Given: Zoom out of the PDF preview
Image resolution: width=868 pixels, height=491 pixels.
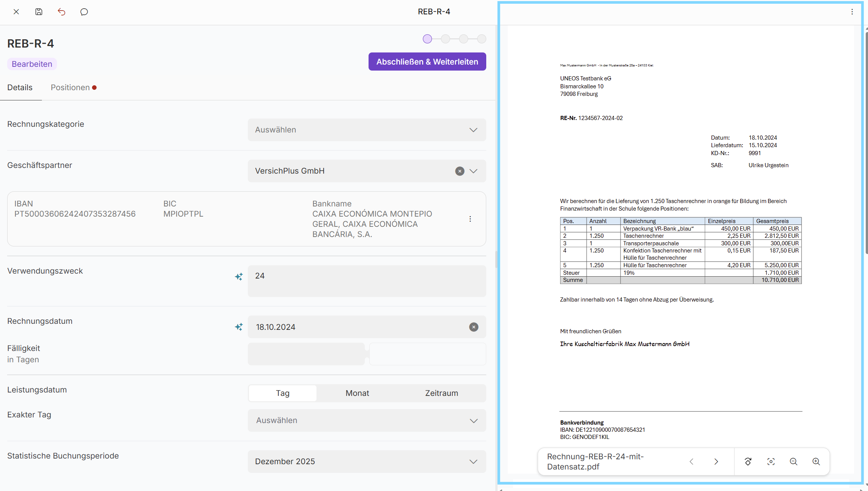Looking at the screenshot, I should (x=793, y=461).
